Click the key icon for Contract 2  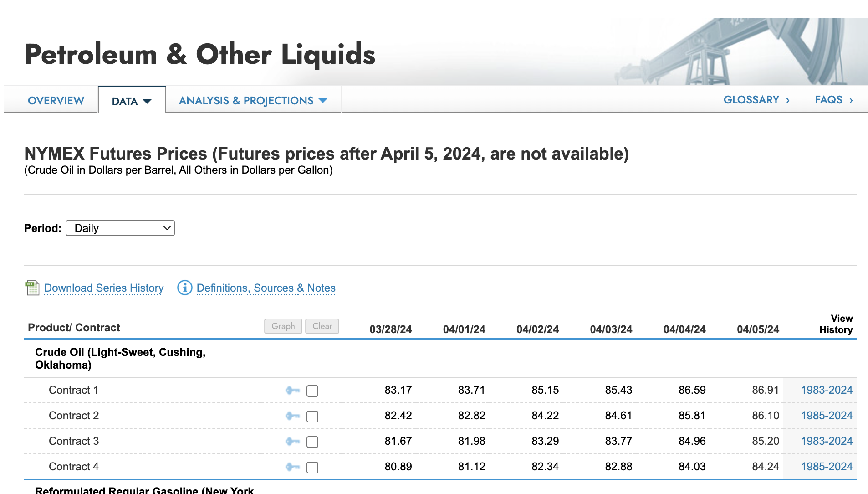tap(292, 416)
